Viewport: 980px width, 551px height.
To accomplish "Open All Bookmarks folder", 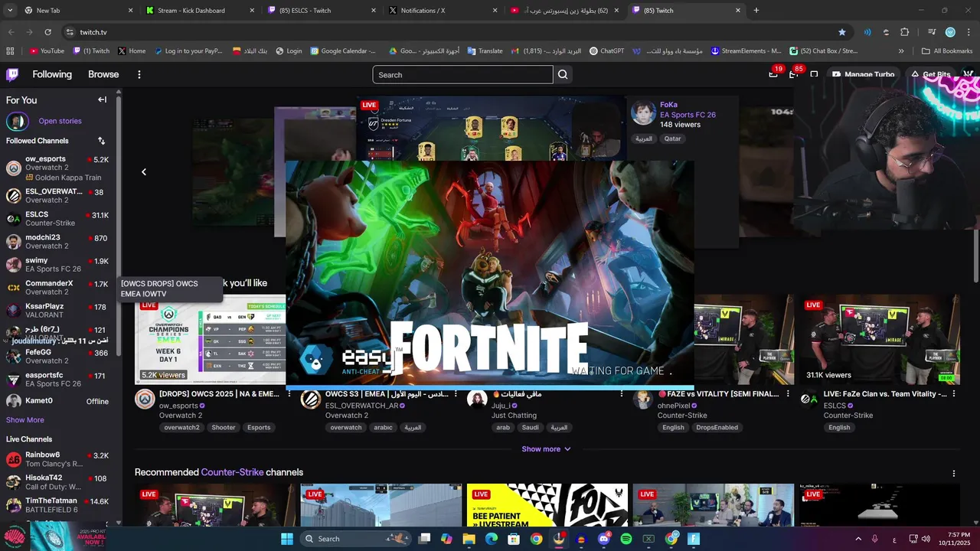I will [947, 51].
